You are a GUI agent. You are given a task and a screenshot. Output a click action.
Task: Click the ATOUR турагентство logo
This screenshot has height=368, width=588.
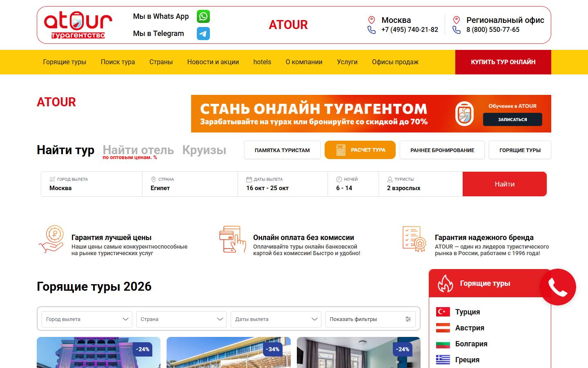click(78, 25)
